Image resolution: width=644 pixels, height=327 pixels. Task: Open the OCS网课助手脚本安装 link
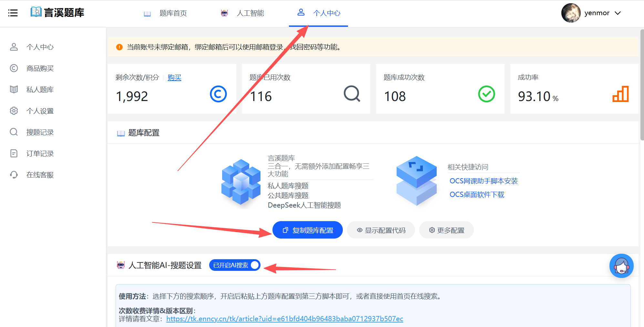point(484,181)
